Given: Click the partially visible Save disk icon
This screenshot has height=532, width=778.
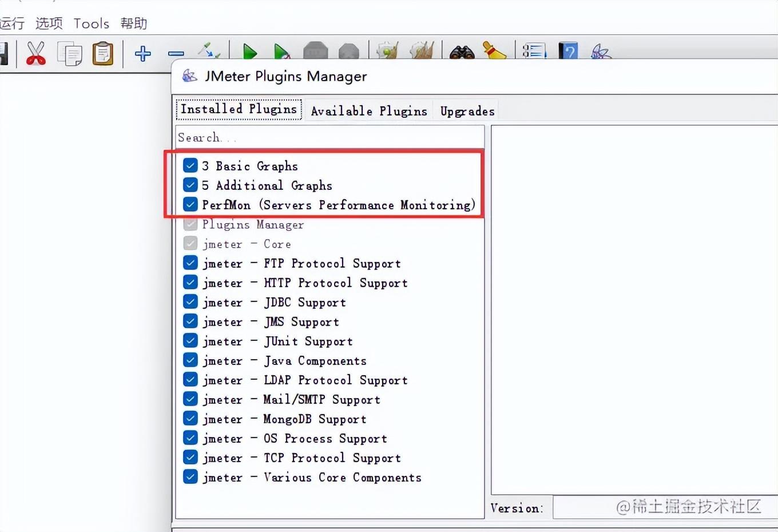Looking at the screenshot, I should tap(3, 54).
